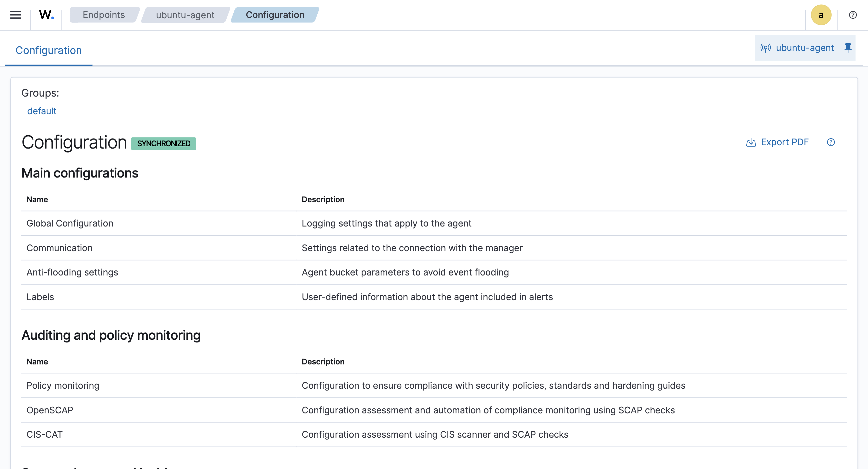Viewport: 868px width, 469px height.
Task: Click the Wazuh W logo
Action: coord(47,15)
